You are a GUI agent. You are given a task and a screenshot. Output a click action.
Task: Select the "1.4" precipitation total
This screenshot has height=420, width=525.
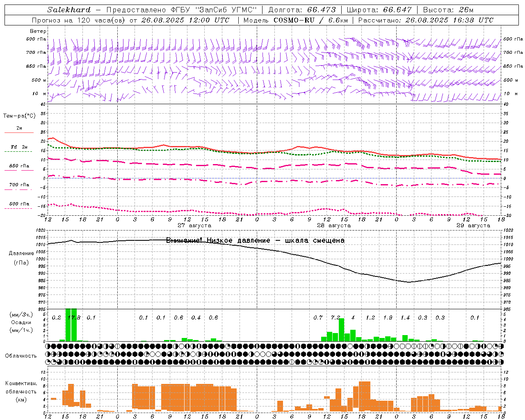(x=405, y=318)
